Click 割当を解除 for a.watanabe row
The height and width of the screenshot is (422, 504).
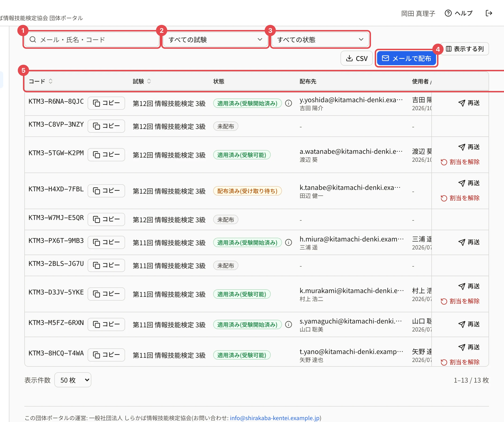460,162
